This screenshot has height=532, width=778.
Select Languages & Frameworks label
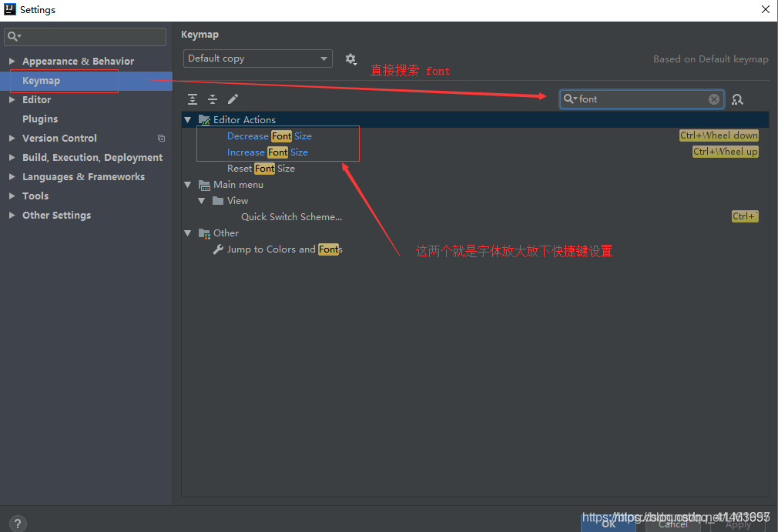tap(83, 176)
